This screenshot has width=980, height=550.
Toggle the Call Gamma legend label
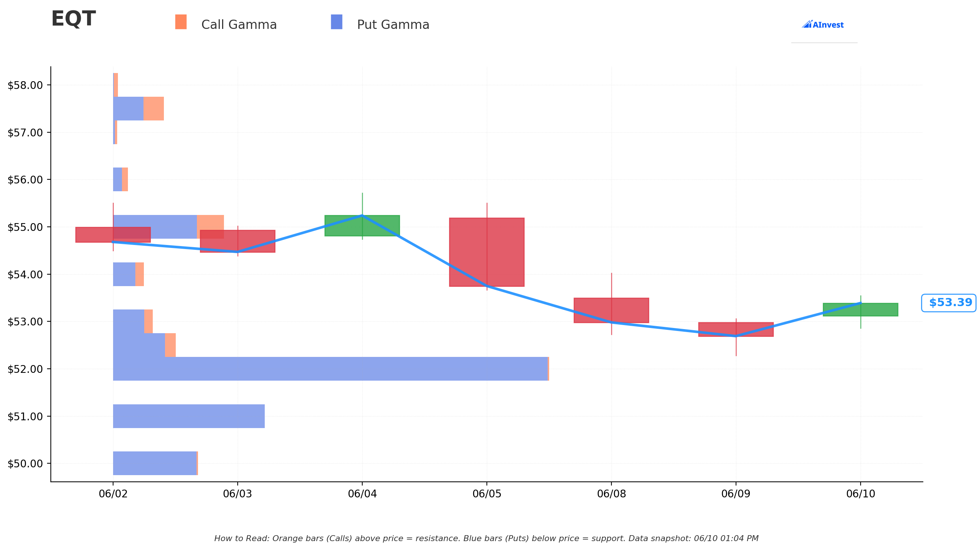(x=239, y=25)
